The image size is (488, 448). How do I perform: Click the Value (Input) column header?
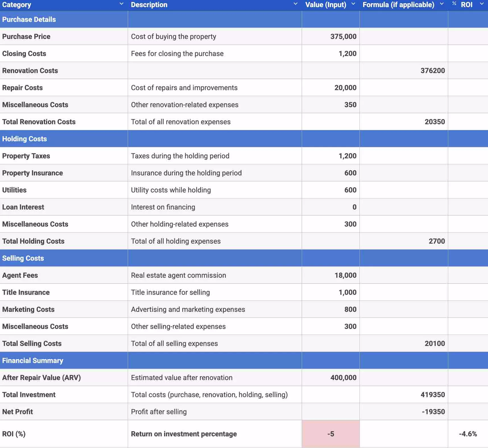(x=326, y=5)
